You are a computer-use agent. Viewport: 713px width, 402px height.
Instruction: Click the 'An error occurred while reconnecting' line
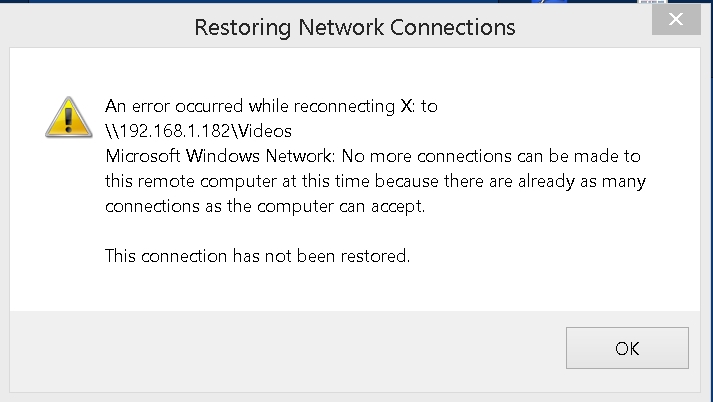click(271, 106)
